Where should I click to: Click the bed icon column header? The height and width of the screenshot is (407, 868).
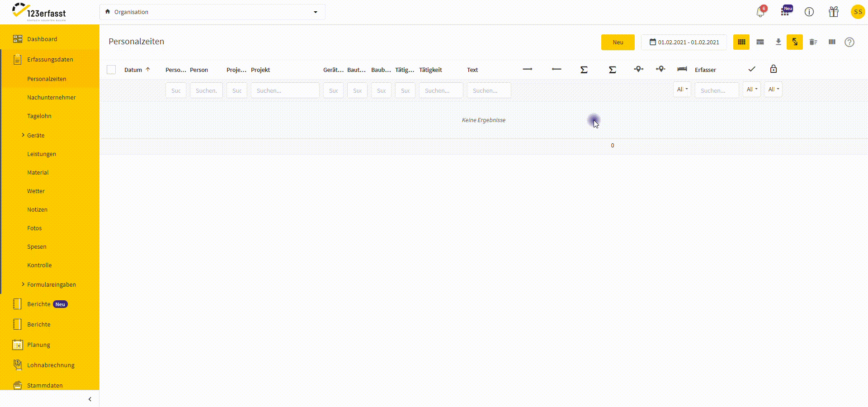coord(682,69)
